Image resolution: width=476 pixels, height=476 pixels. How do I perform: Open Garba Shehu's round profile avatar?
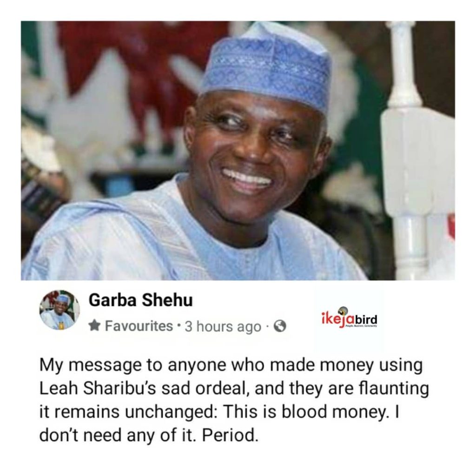(x=59, y=310)
